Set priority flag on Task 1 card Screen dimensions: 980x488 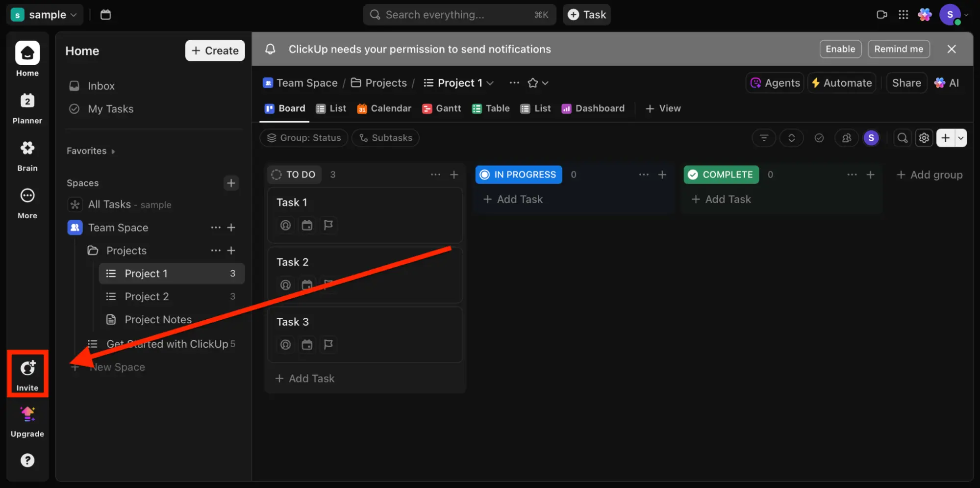[328, 225]
